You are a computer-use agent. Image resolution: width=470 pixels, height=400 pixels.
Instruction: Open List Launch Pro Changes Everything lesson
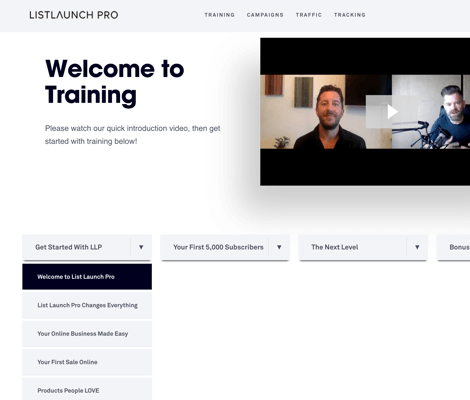coord(87,305)
